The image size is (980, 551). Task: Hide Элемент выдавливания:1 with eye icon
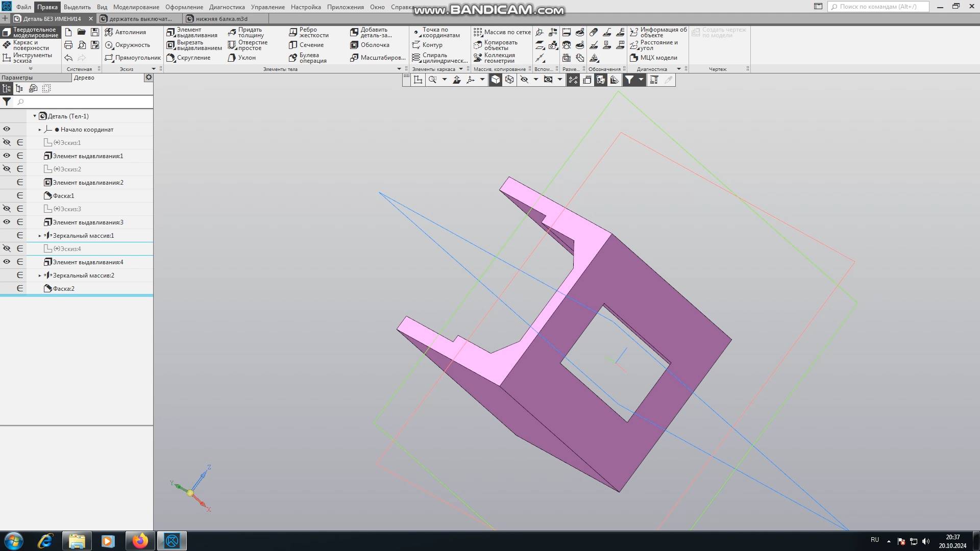7,156
